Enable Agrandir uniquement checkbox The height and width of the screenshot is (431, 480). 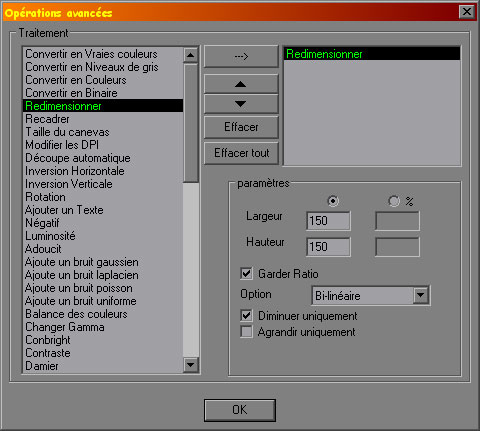(246, 332)
